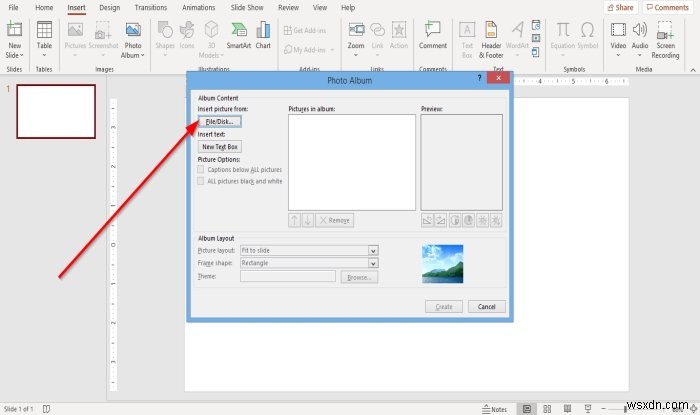Click the Video ribbon icon
The image size is (700, 415).
coord(618,30)
